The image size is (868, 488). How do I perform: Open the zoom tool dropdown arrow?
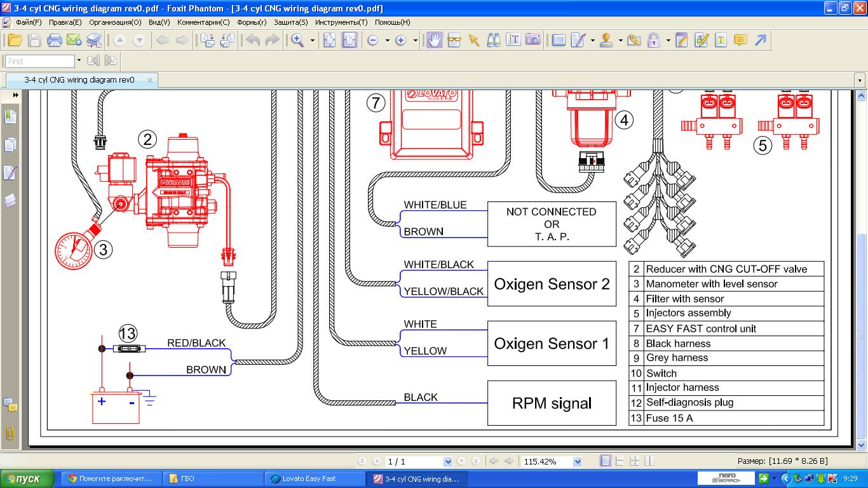pyautogui.click(x=312, y=40)
